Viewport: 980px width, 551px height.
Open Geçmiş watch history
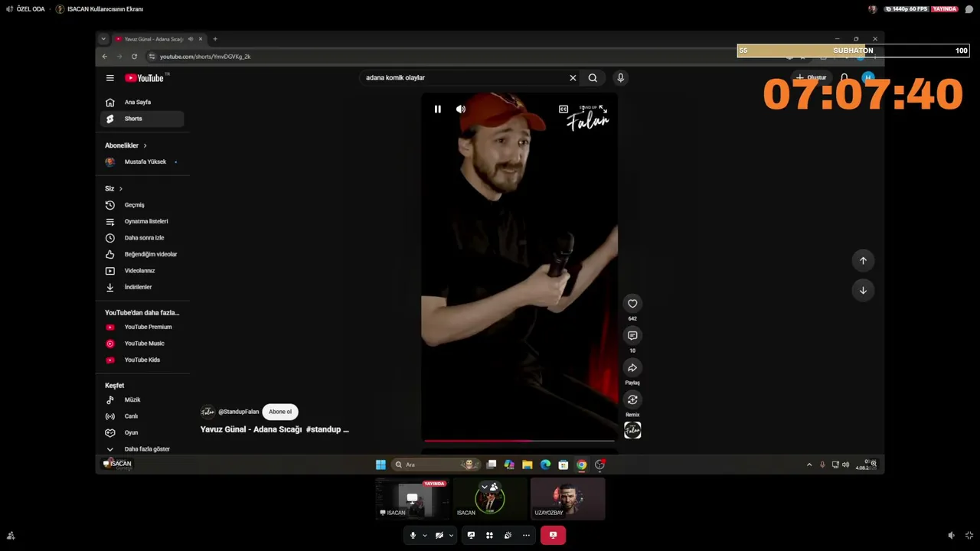pos(142,205)
